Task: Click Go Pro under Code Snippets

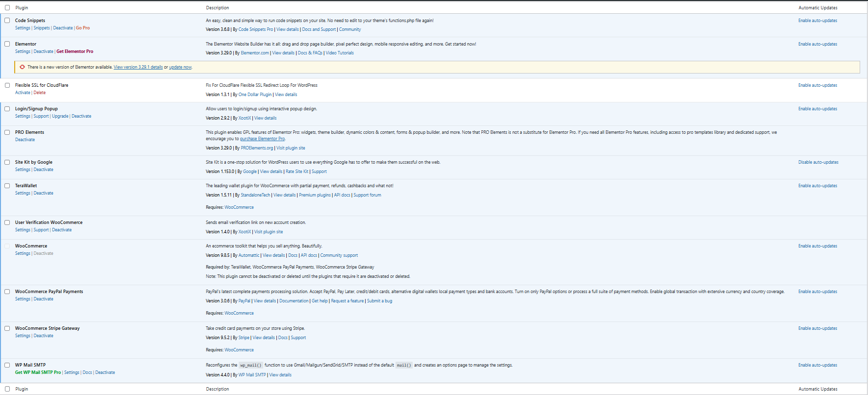Action: (x=83, y=28)
